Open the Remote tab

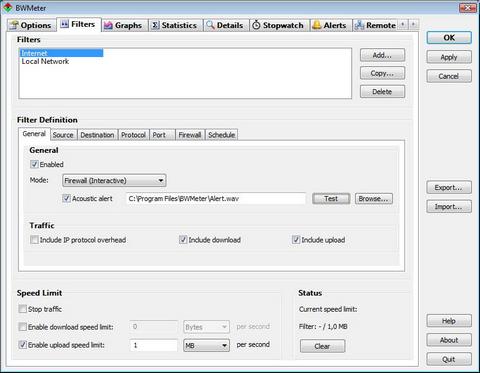click(x=375, y=25)
